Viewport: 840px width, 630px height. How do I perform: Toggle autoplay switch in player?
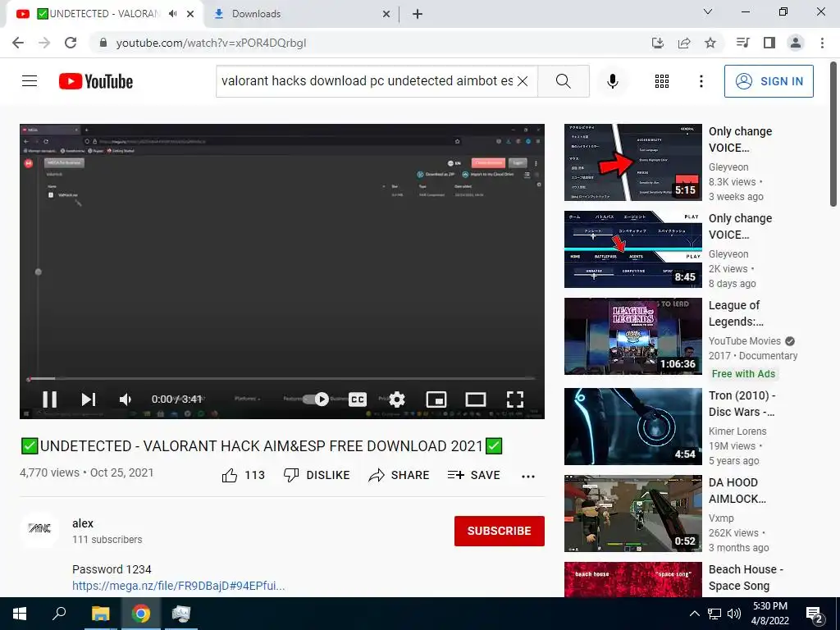316,399
